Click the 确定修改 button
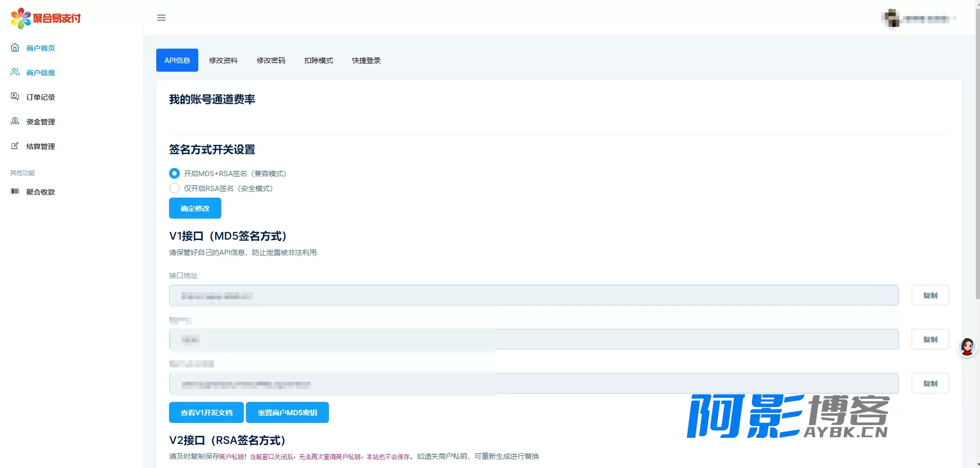The image size is (980, 468). click(195, 208)
